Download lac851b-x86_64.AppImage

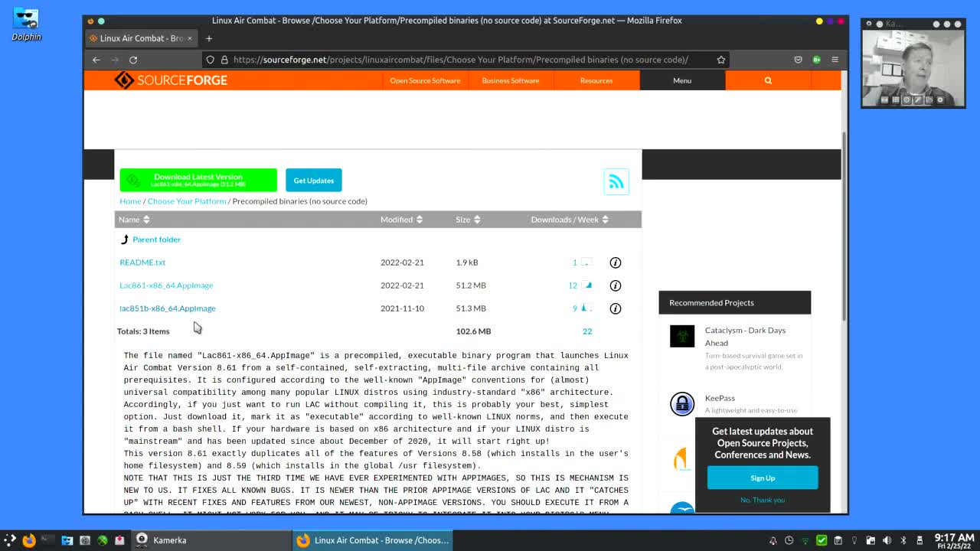tap(168, 308)
